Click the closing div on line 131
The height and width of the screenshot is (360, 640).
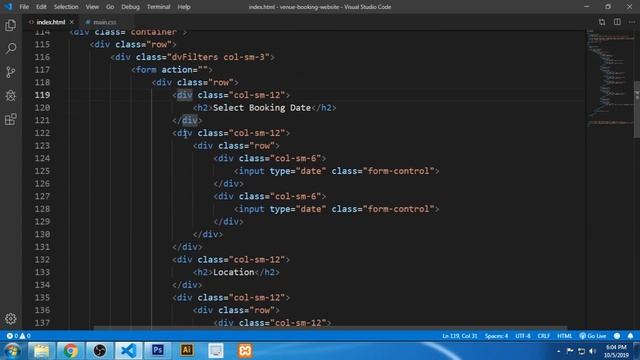[x=187, y=247]
